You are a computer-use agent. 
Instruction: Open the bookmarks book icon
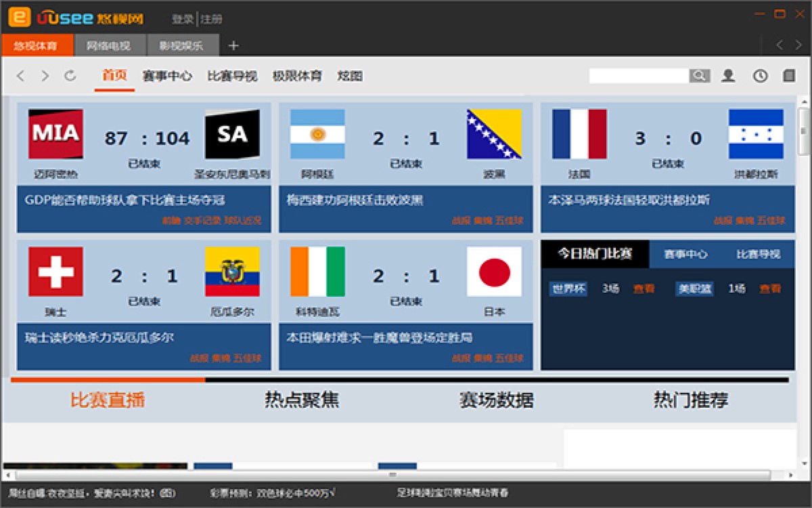point(789,76)
